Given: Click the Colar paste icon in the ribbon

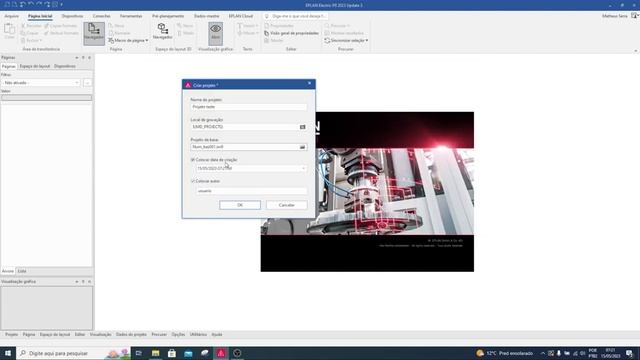Looking at the screenshot, I should (9, 31).
